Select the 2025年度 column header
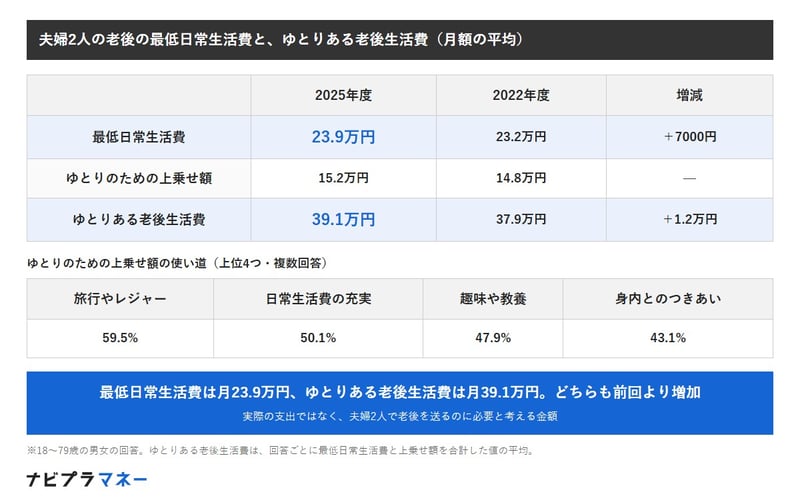 tap(343, 95)
